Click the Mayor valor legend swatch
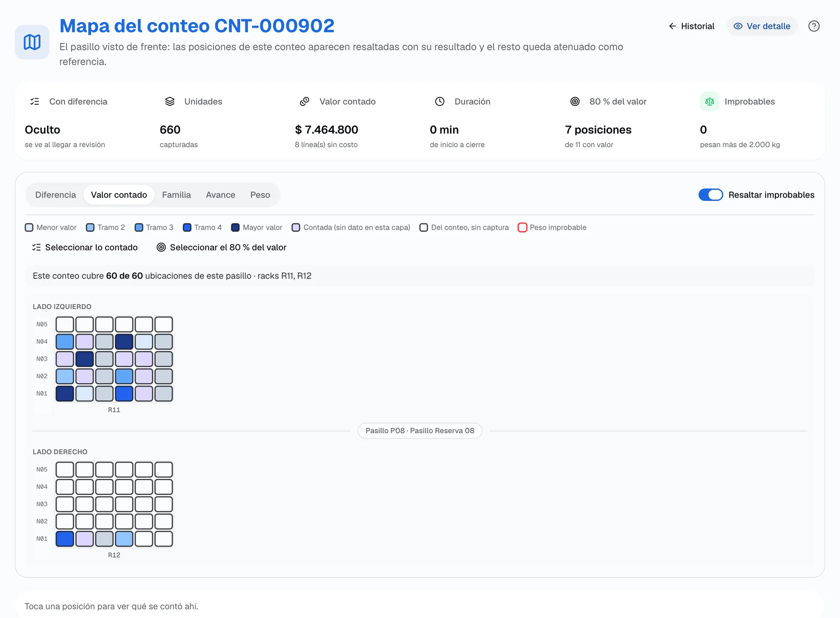 point(235,227)
